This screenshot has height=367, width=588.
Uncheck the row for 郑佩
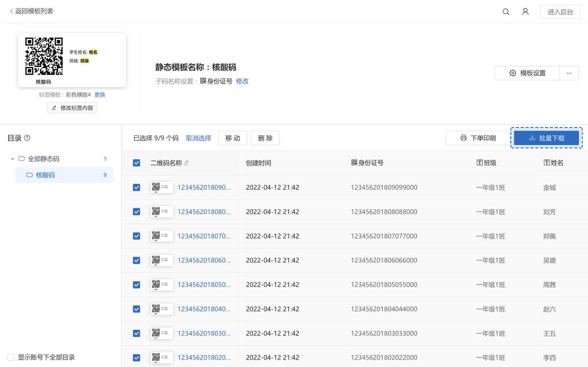pyautogui.click(x=137, y=236)
